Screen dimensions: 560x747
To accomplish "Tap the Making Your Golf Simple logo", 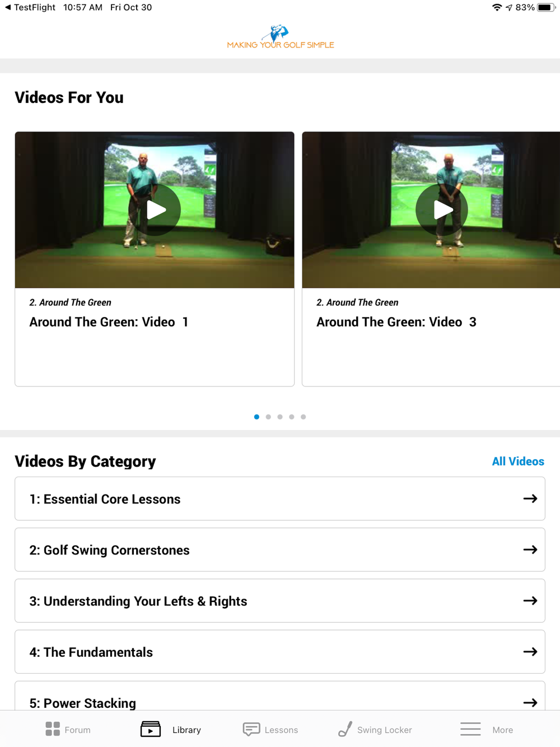I will tap(280, 37).
